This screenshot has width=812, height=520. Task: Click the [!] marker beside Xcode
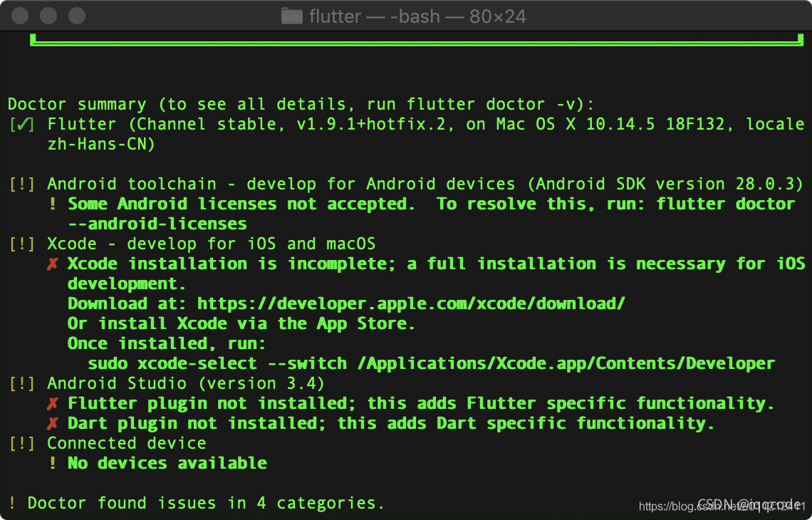[22, 244]
